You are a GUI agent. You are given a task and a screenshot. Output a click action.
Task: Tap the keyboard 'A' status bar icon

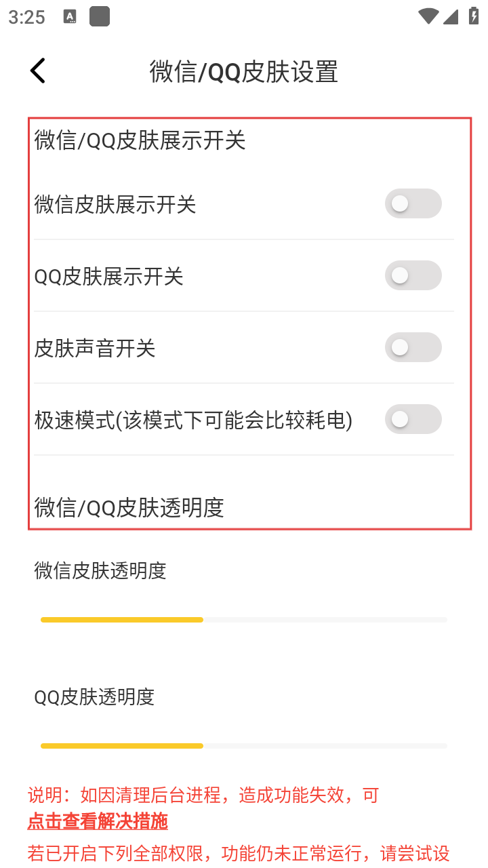coord(70,17)
